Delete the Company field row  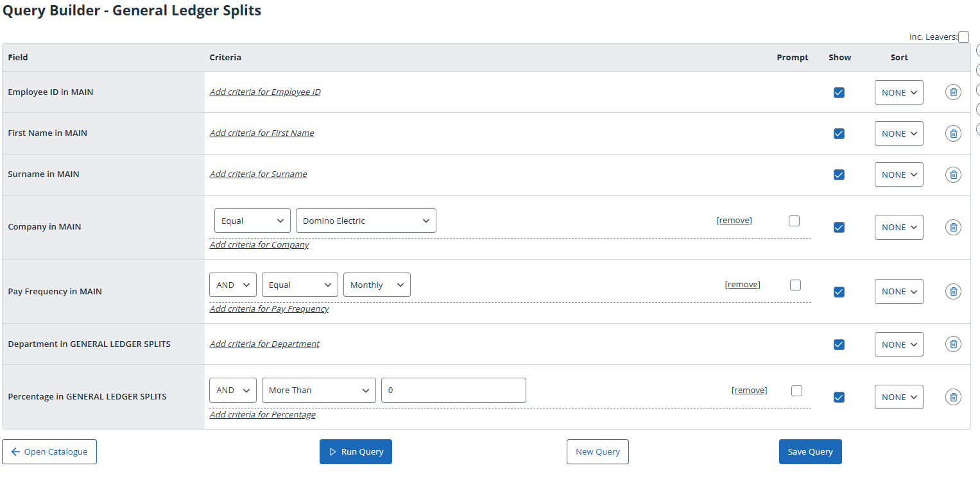953,227
